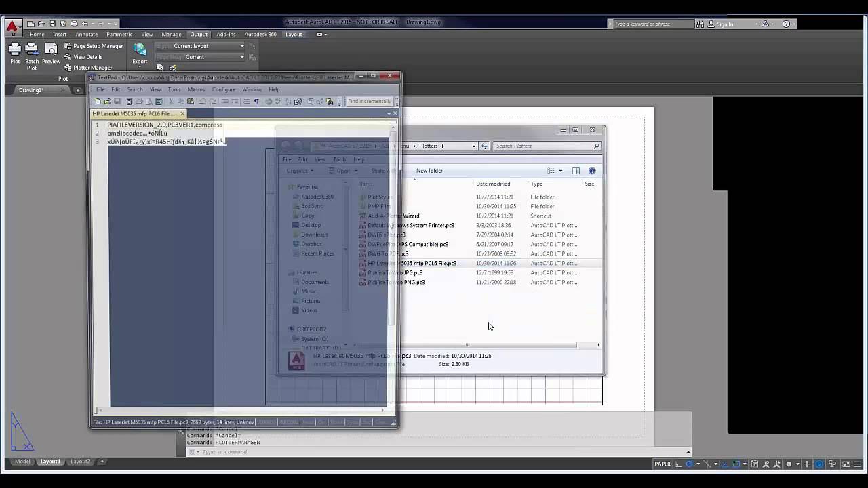This screenshot has width=868, height=488.
Task: Add a new layout with plus tab
Action: 102,462
